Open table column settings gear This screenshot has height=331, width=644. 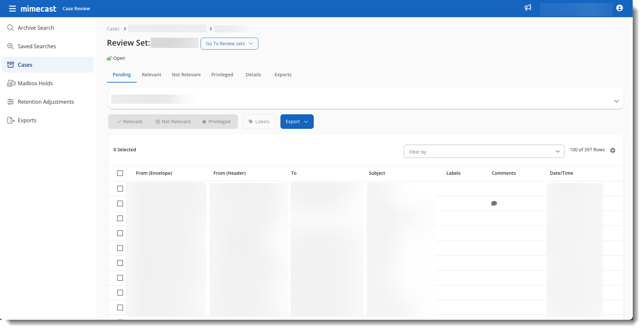coord(613,151)
